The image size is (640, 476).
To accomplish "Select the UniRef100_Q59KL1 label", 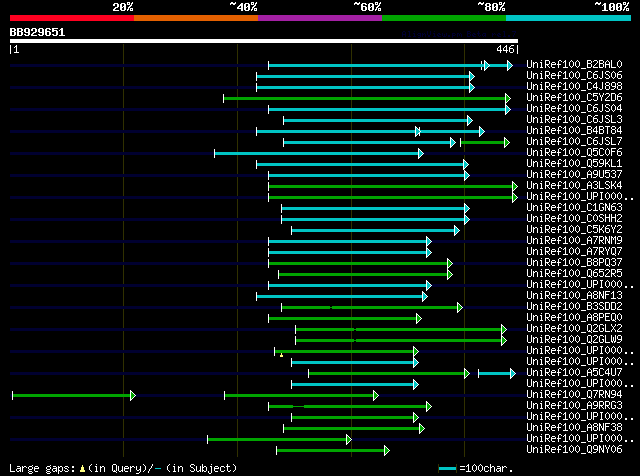I will coord(574,164).
